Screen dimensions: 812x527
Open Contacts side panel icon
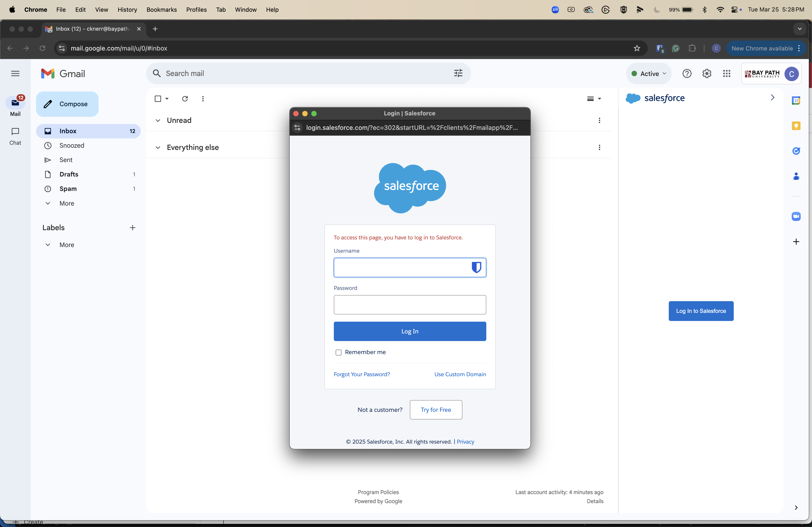796,176
